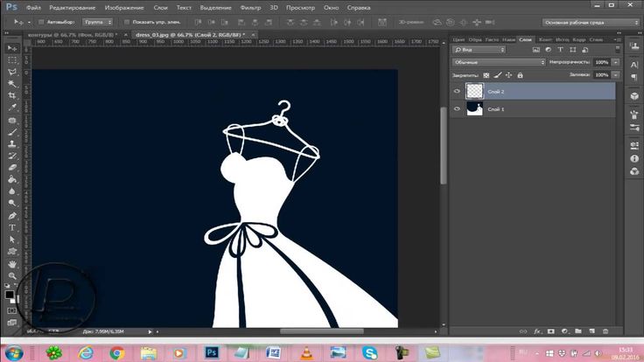644x362 pixels.
Task: Select the Слой 1 layer thumbnail
Action: [x=475, y=108]
